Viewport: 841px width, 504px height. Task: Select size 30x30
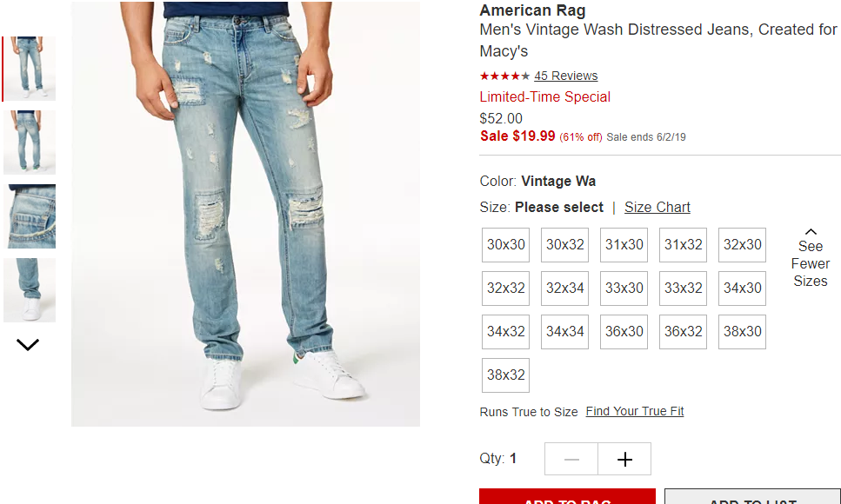(x=505, y=245)
